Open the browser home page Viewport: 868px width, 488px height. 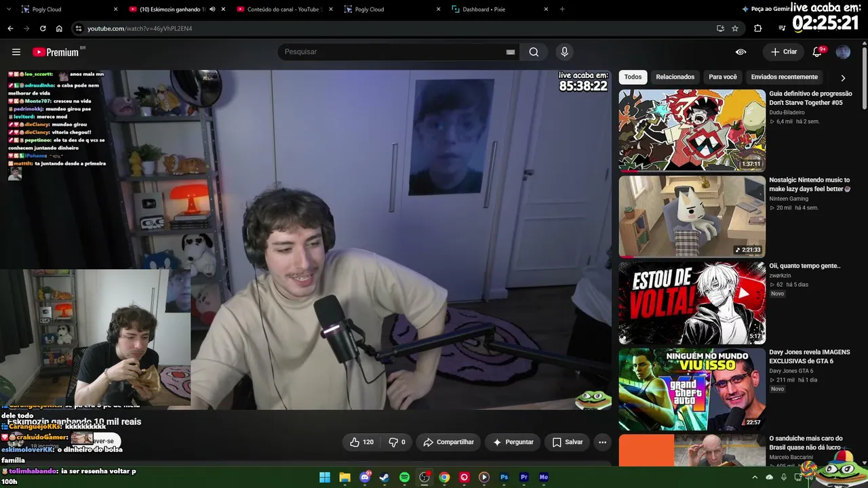pos(59,28)
